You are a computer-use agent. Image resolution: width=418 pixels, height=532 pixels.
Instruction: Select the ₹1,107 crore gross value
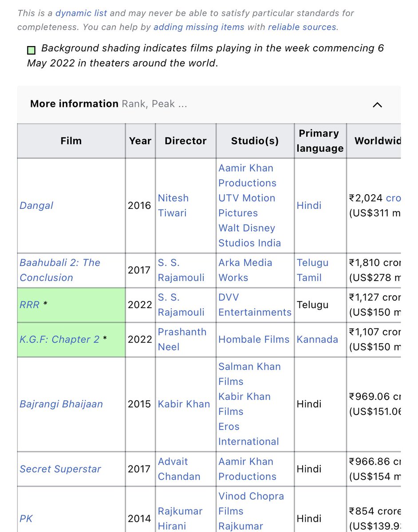(x=375, y=332)
